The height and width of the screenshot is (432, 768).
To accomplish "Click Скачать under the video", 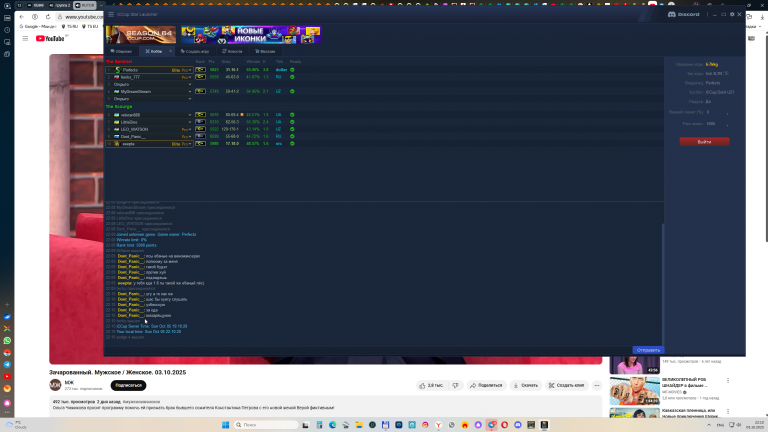I will (x=525, y=385).
